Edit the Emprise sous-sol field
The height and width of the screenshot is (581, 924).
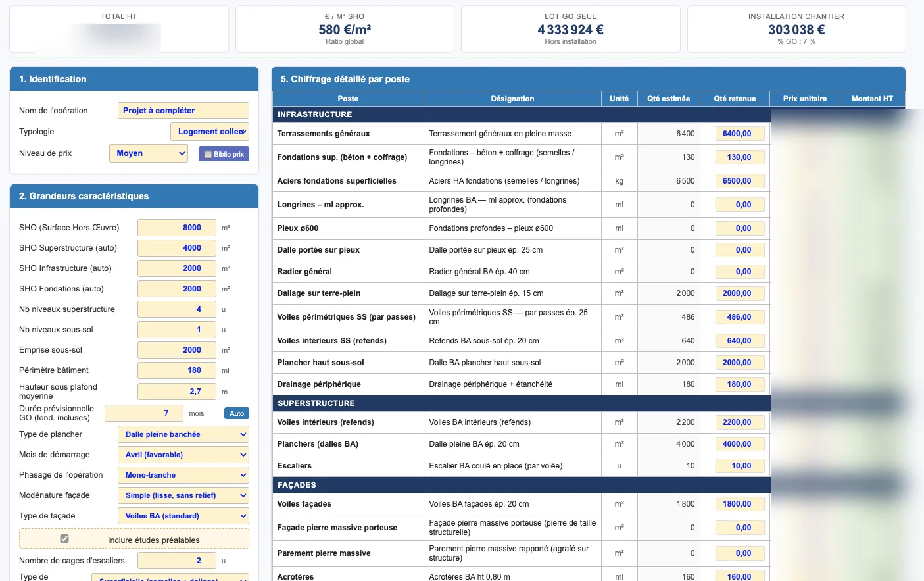pyautogui.click(x=177, y=350)
